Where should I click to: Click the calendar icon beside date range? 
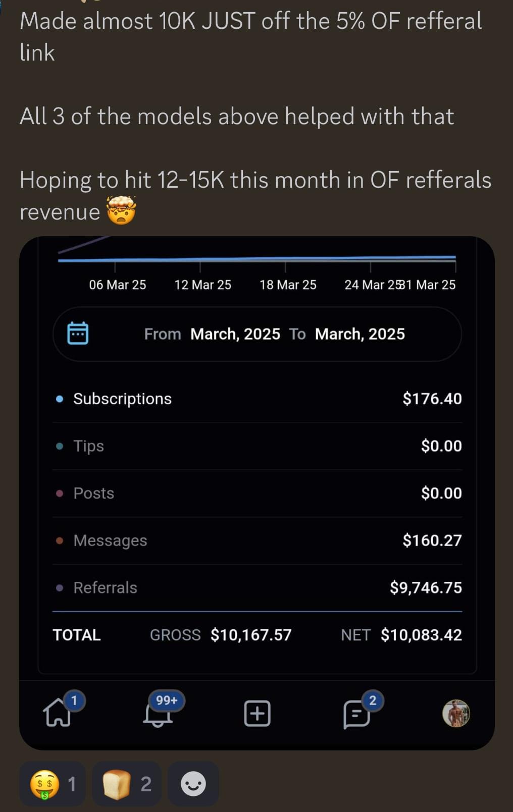pyautogui.click(x=78, y=334)
